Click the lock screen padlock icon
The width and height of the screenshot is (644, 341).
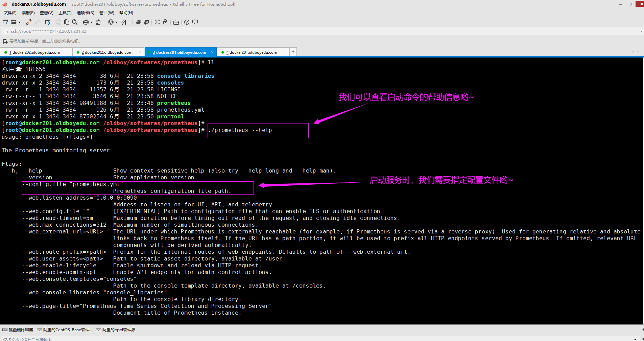tap(165, 22)
